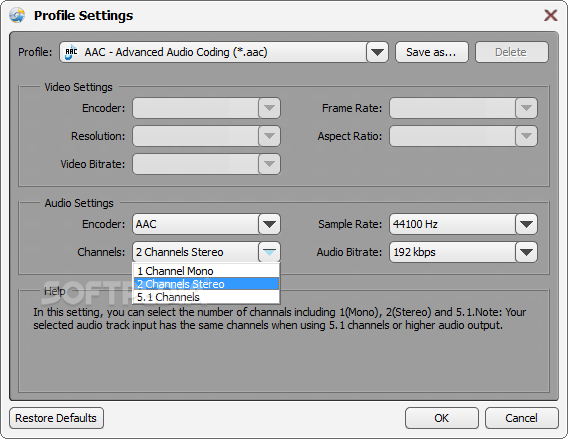The image size is (568, 439).
Task: Expand the Frame Rate dropdown
Action: pos(526,108)
